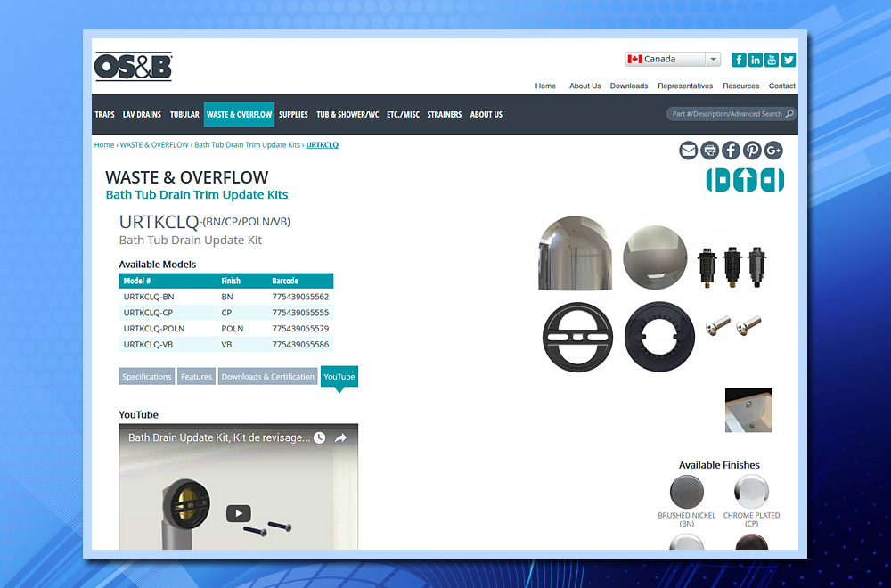Viewport: 891px width, 588px height.
Task: Click the Finish column header
Action: coord(231,281)
